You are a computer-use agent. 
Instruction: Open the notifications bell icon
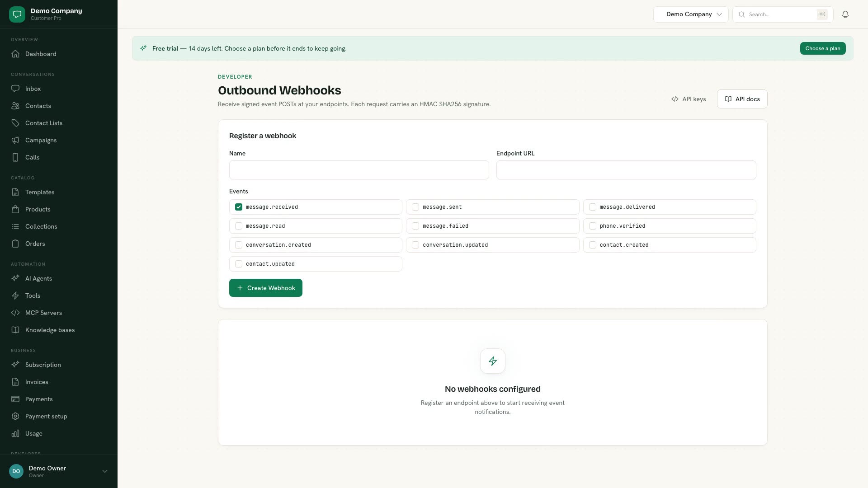[x=845, y=14]
